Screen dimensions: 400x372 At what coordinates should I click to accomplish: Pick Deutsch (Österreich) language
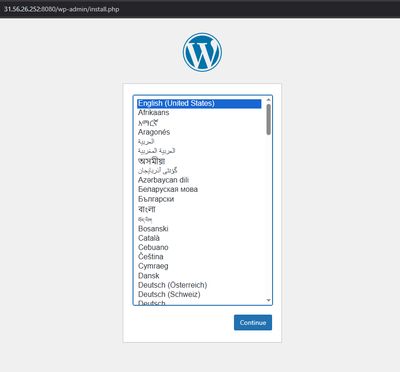click(199, 285)
